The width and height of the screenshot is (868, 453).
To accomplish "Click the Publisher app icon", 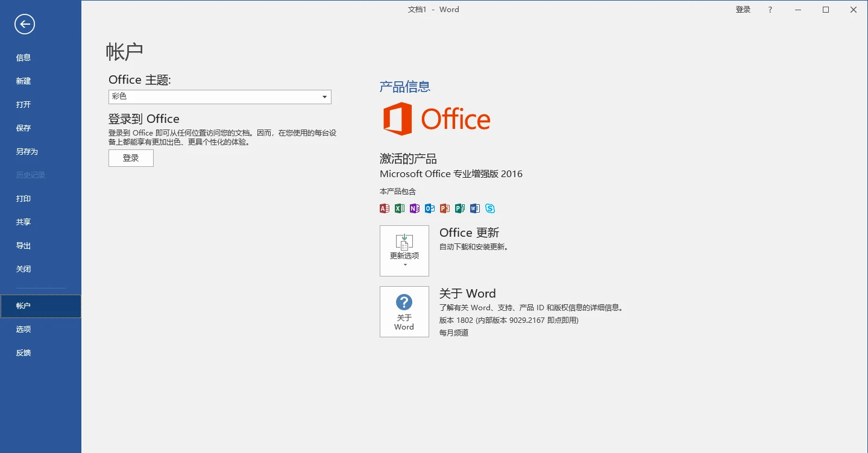I will tap(460, 208).
